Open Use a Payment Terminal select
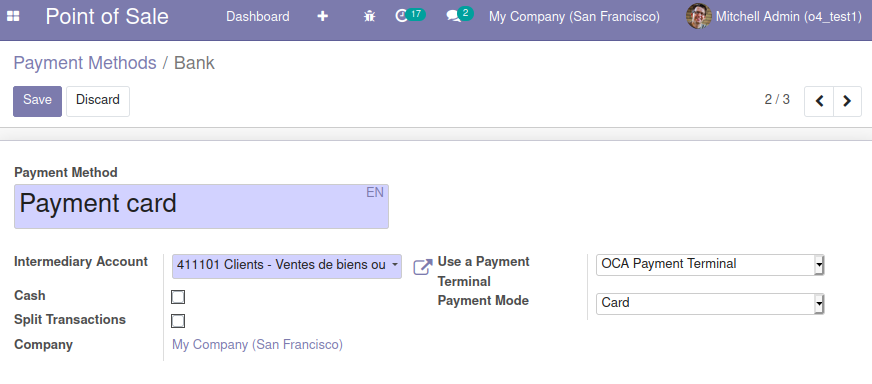This screenshot has width=872, height=384. [710, 265]
